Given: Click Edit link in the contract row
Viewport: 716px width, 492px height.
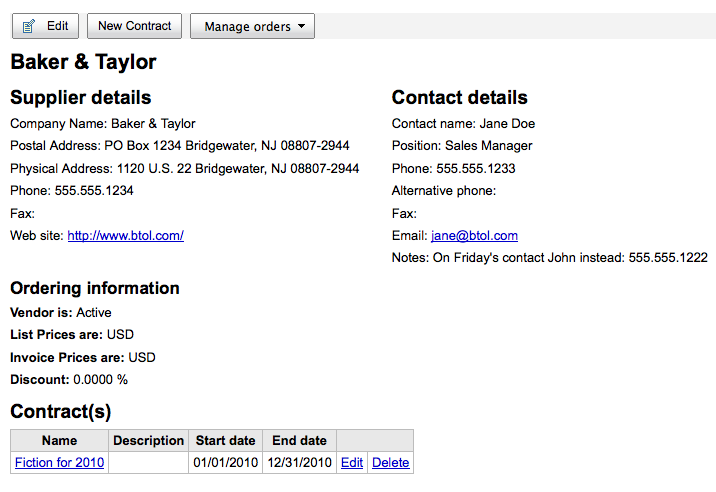Looking at the screenshot, I should (x=352, y=462).
